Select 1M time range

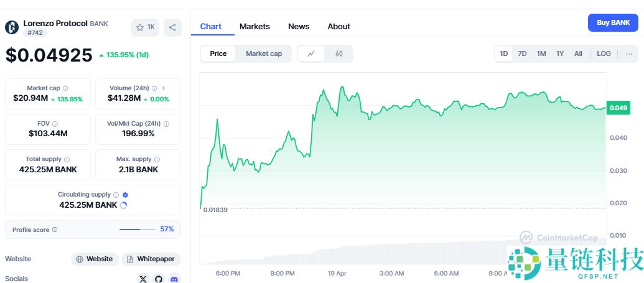(541, 54)
